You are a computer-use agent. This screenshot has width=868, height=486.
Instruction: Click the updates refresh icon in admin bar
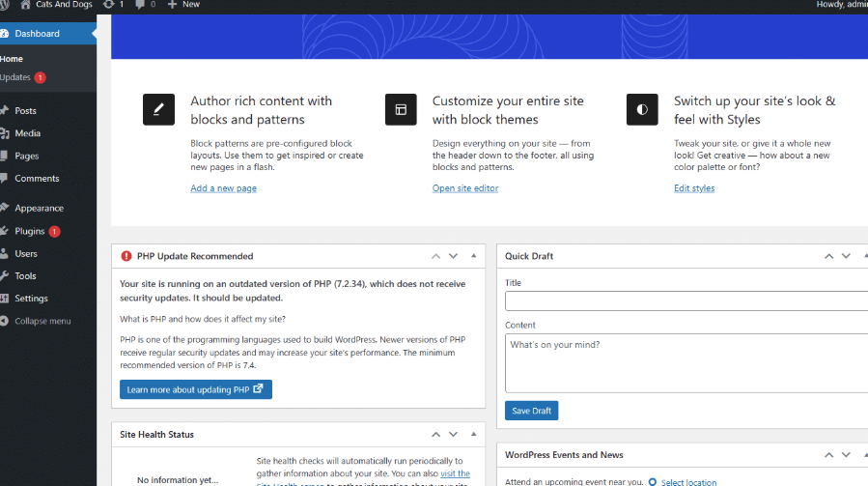(108, 5)
